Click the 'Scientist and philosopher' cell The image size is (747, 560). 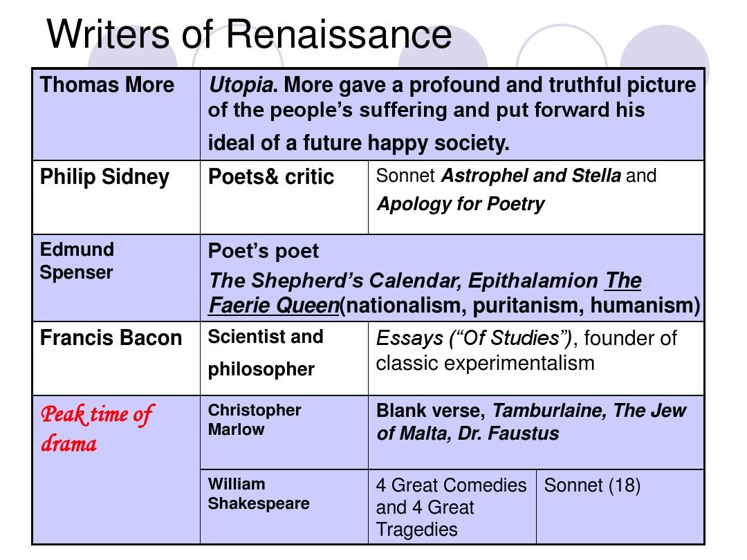click(284, 359)
